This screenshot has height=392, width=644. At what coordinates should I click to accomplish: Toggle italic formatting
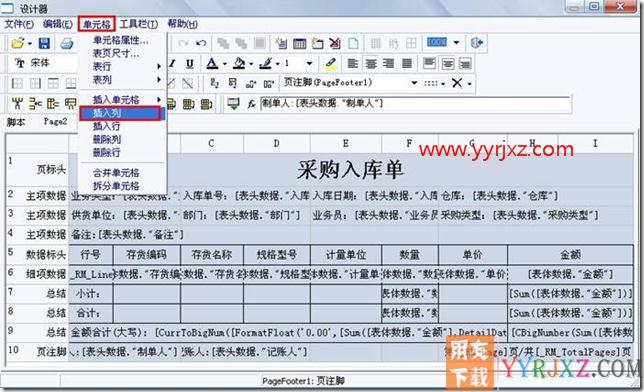(x=172, y=64)
